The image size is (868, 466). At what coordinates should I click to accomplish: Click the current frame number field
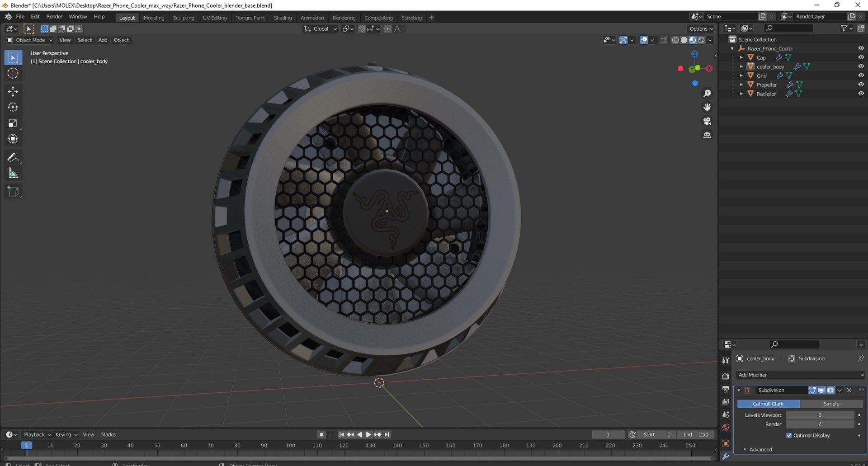(608, 435)
